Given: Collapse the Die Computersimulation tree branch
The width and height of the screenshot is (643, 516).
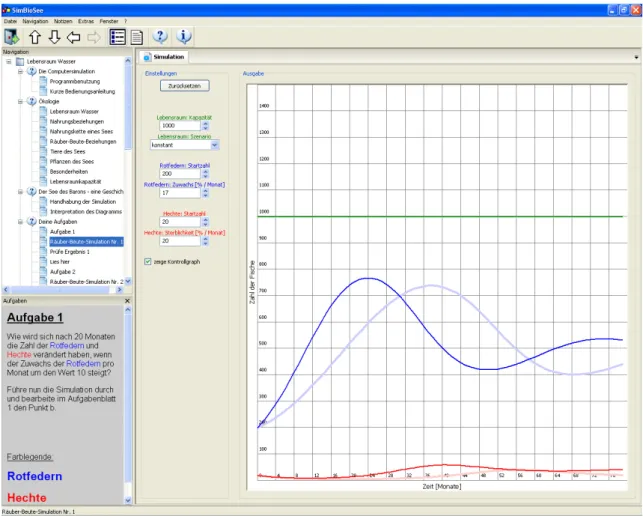Looking at the screenshot, I should pyautogui.click(x=20, y=71).
